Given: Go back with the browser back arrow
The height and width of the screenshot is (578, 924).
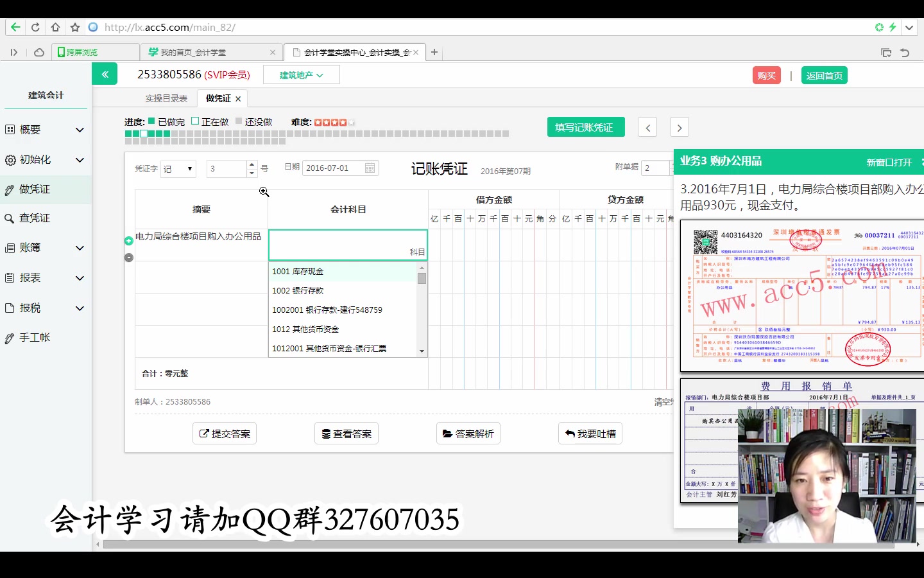Looking at the screenshot, I should (x=15, y=27).
